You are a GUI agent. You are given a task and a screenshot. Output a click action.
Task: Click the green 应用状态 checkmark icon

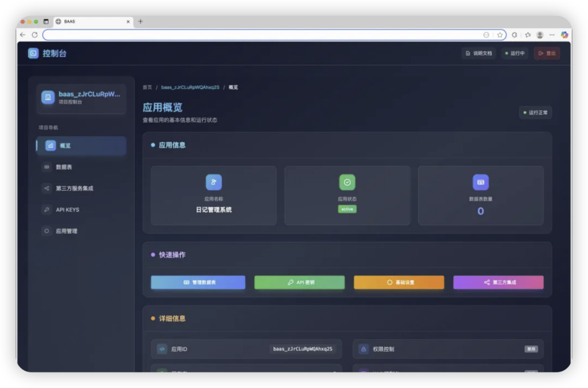(x=347, y=182)
